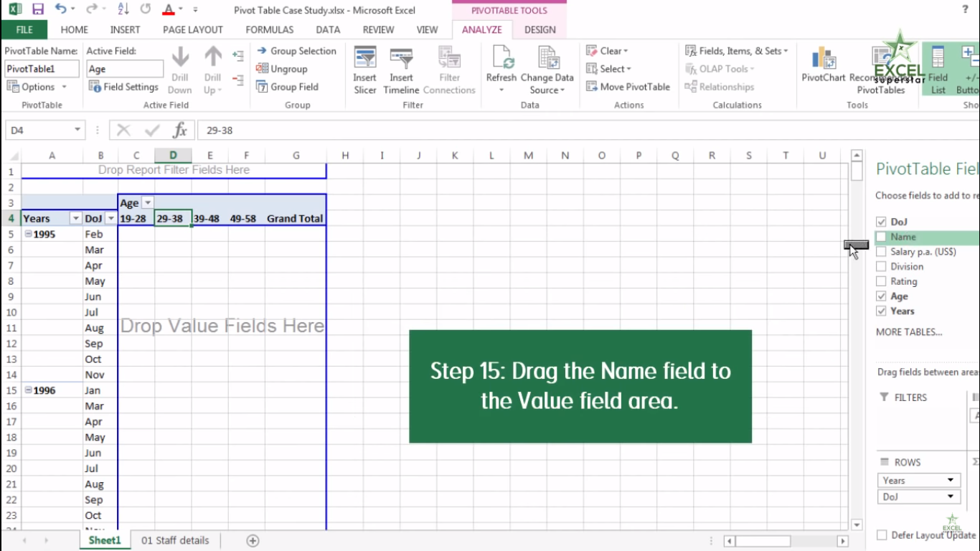
Task: Open Relationships in Calculations group
Action: pyautogui.click(x=719, y=87)
